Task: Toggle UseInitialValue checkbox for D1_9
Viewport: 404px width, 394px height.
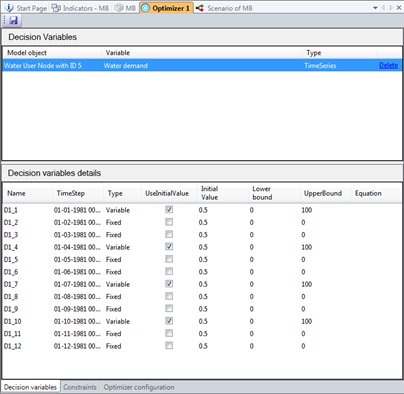Action: point(169,308)
